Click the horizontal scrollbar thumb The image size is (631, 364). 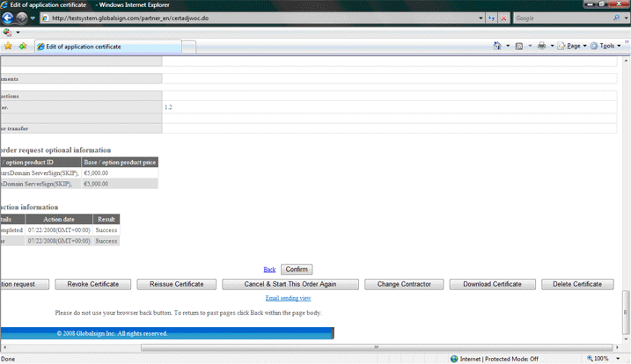click(x=377, y=347)
